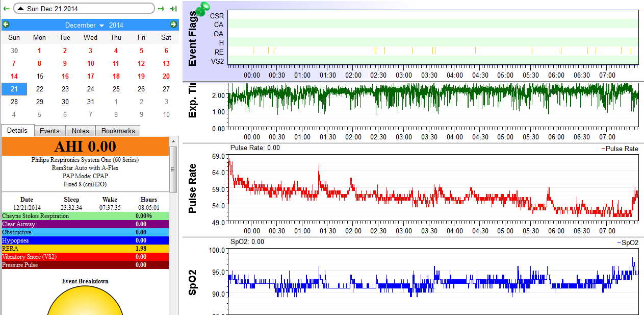Click the Clear Airway purple row

(x=85, y=224)
